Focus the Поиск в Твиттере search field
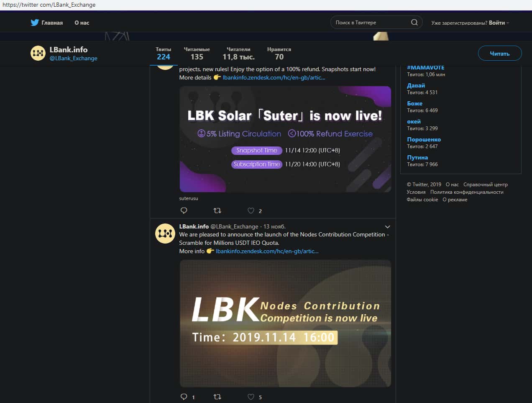Image resolution: width=532 pixels, height=403 pixels. (376, 23)
